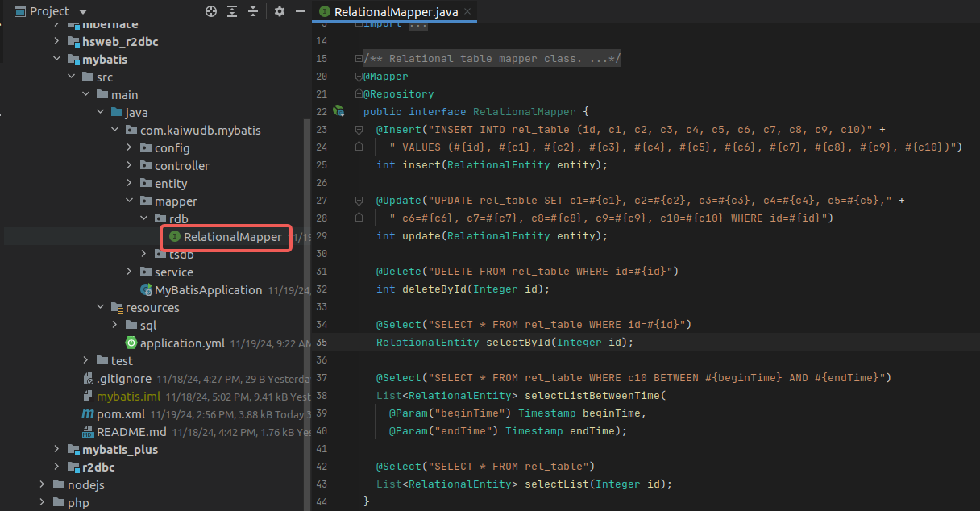Click Collapse All icon in Project toolbar
Screen dimensions: 980x511
point(253,11)
